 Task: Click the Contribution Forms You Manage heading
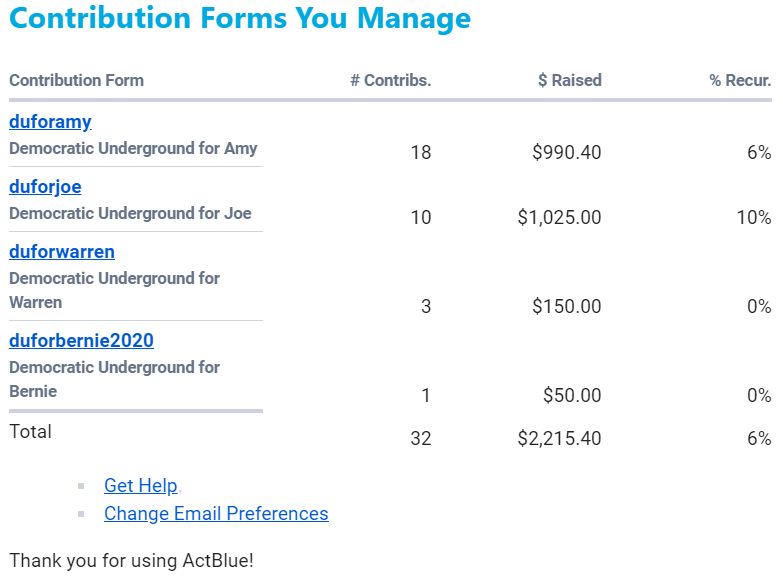click(240, 19)
